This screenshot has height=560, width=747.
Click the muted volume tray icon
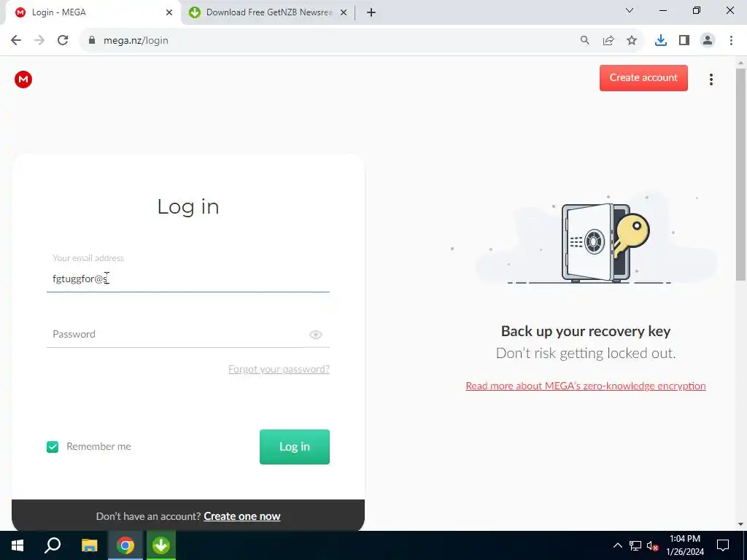pyautogui.click(x=653, y=545)
